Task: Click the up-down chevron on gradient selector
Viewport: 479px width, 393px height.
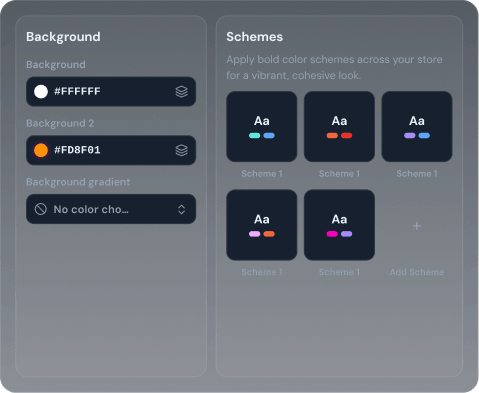Action: click(182, 209)
